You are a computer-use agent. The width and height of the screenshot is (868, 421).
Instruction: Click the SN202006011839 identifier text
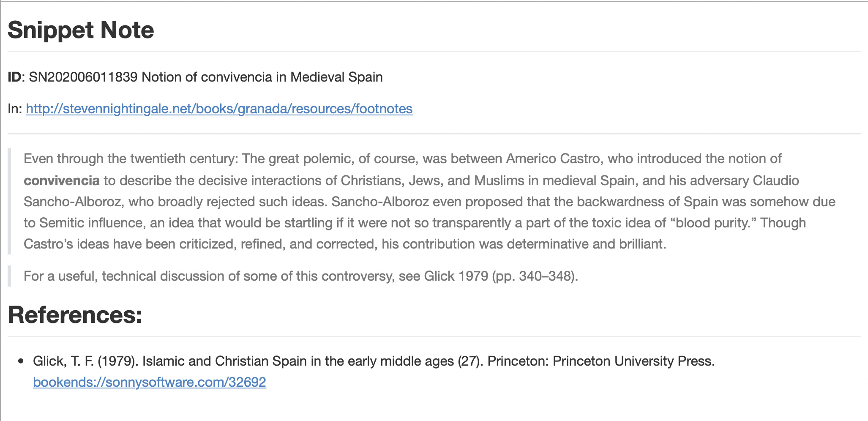coord(83,77)
